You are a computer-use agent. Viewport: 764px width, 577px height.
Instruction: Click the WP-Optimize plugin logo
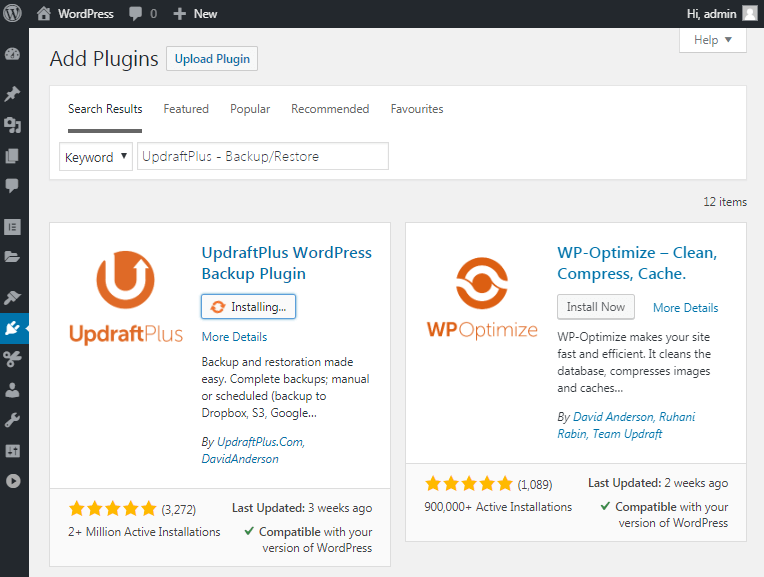click(482, 298)
